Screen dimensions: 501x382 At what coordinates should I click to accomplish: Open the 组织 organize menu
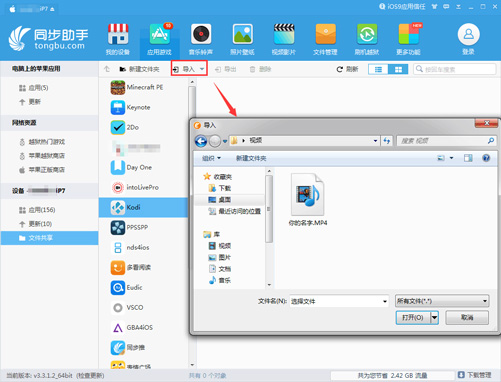tap(211, 158)
